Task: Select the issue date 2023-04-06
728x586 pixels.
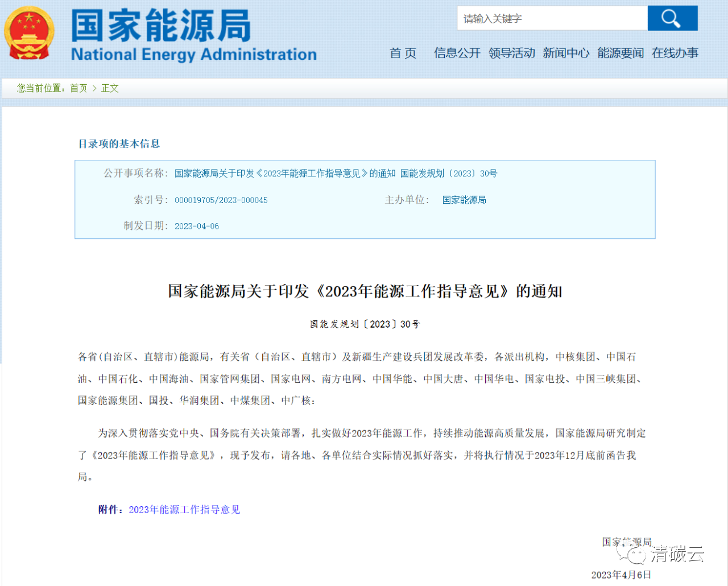Action: [197, 226]
